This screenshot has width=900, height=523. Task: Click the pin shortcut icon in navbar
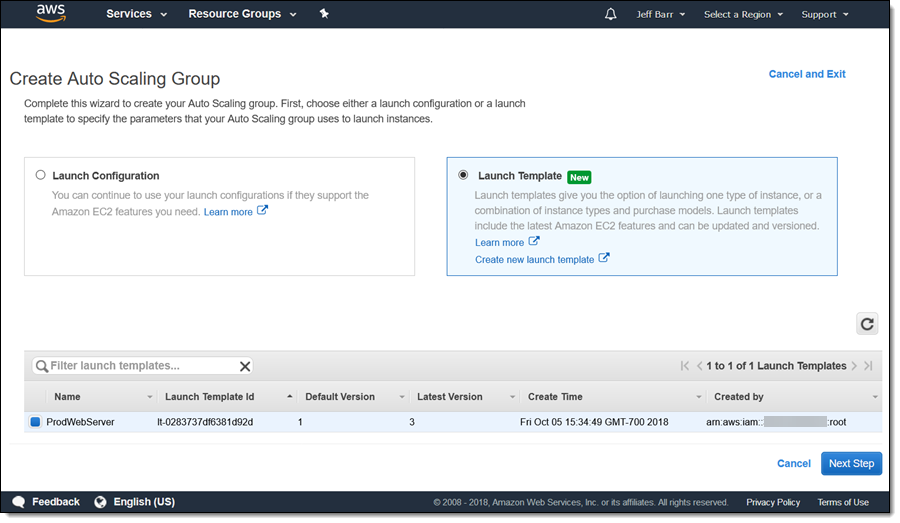323,14
